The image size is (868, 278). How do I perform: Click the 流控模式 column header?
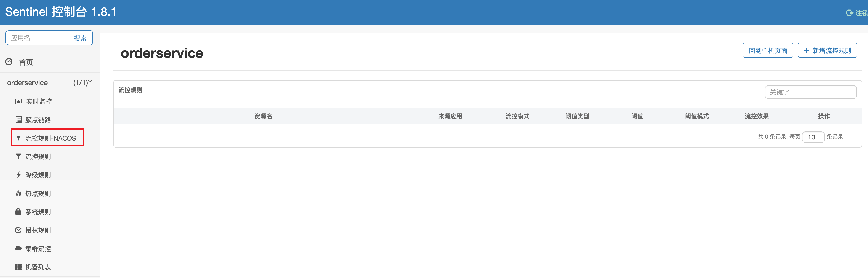[518, 116]
